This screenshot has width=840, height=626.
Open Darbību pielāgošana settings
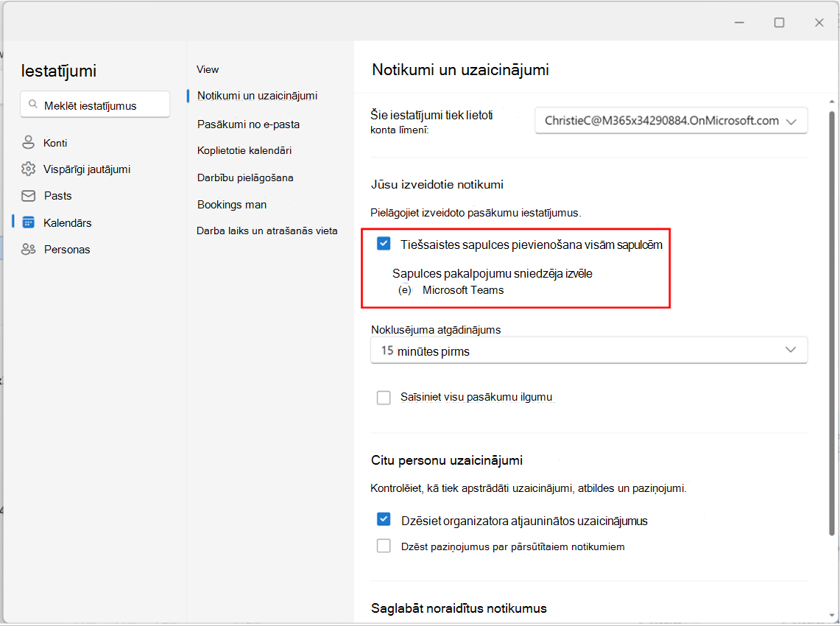pos(245,178)
